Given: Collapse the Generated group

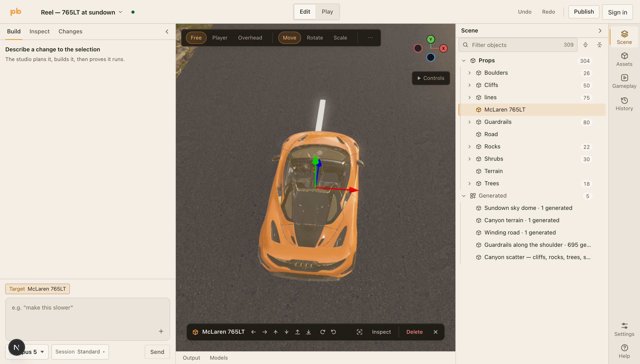Looking at the screenshot, I should (x=464, y=196).
